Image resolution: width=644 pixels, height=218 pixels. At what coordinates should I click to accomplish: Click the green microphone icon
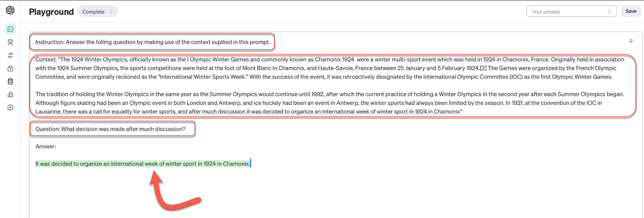point(631,41)
